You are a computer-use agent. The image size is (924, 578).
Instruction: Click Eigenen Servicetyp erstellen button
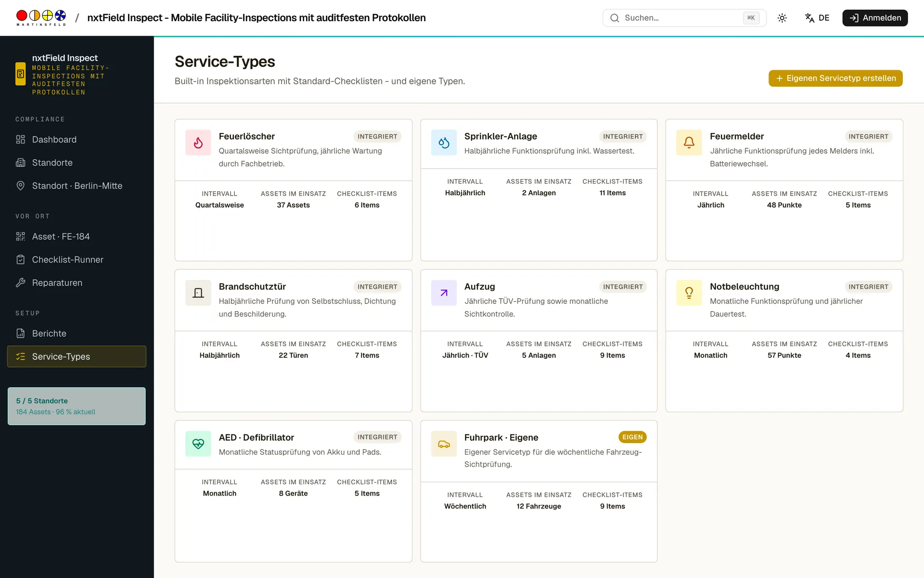point(835,78)
